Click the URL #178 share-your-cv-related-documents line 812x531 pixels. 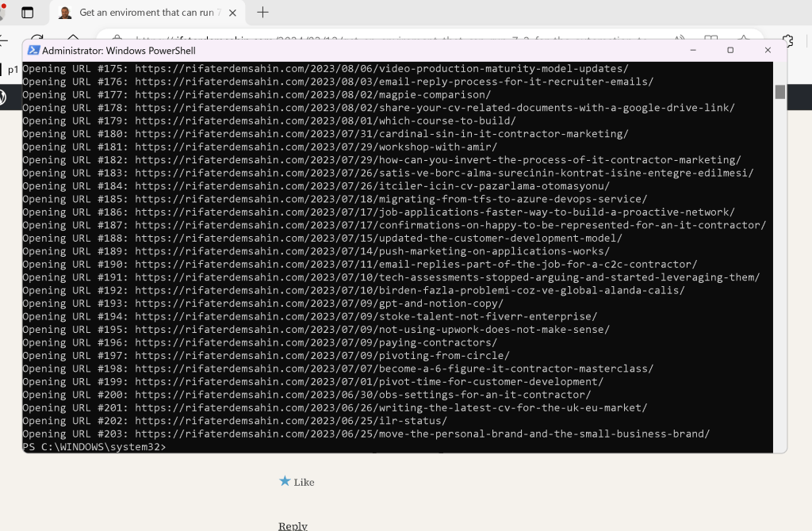pyautogui.click(x=378, y=108)
